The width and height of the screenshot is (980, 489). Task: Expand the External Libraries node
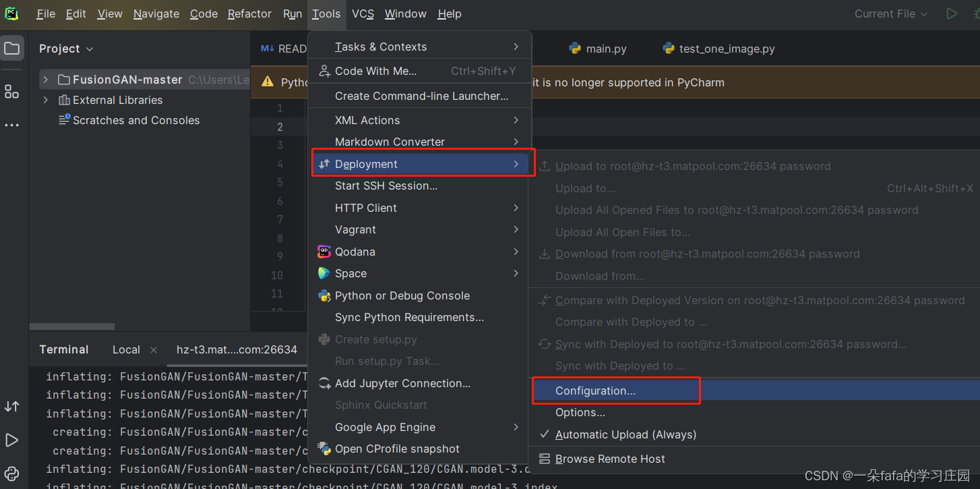tap(45, 100)
